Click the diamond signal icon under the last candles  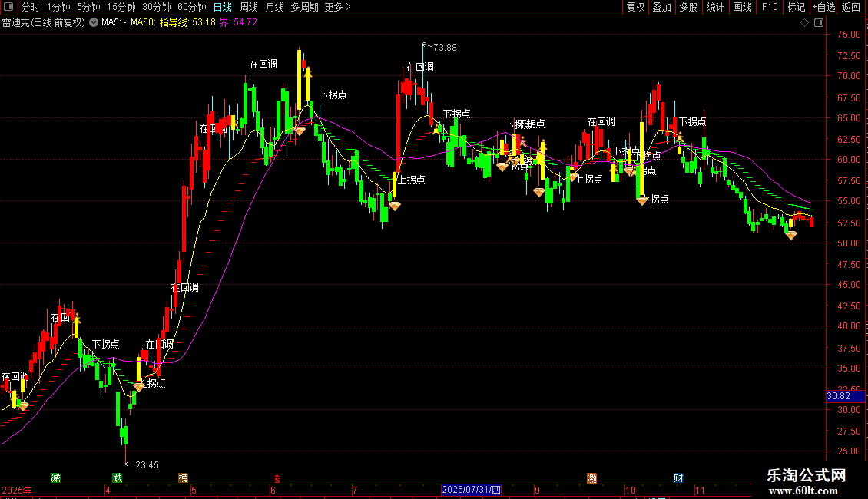792,235
